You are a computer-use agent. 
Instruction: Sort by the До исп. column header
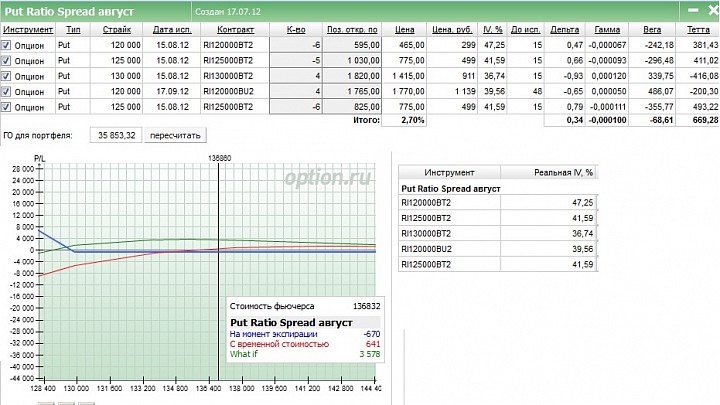(525, 29)
